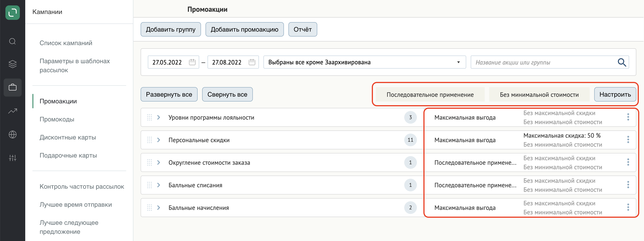Open kebab menu for Балльные начисления
The image size is (644, 241).
point(628,207)
